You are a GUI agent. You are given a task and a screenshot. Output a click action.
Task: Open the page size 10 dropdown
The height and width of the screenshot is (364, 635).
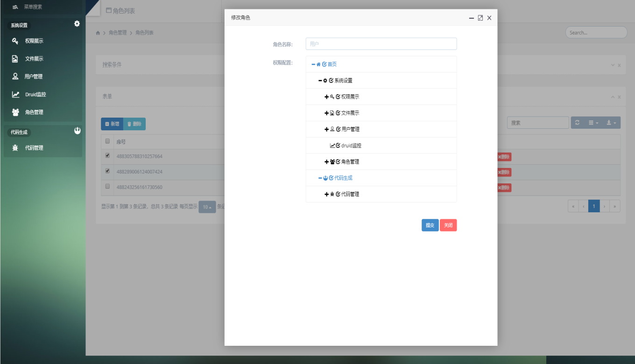207,207
